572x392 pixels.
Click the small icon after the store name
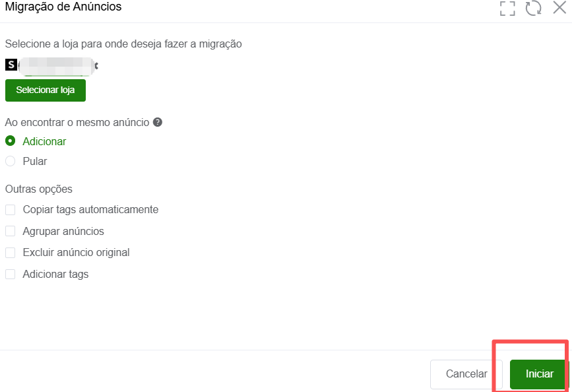click(97, 65)
